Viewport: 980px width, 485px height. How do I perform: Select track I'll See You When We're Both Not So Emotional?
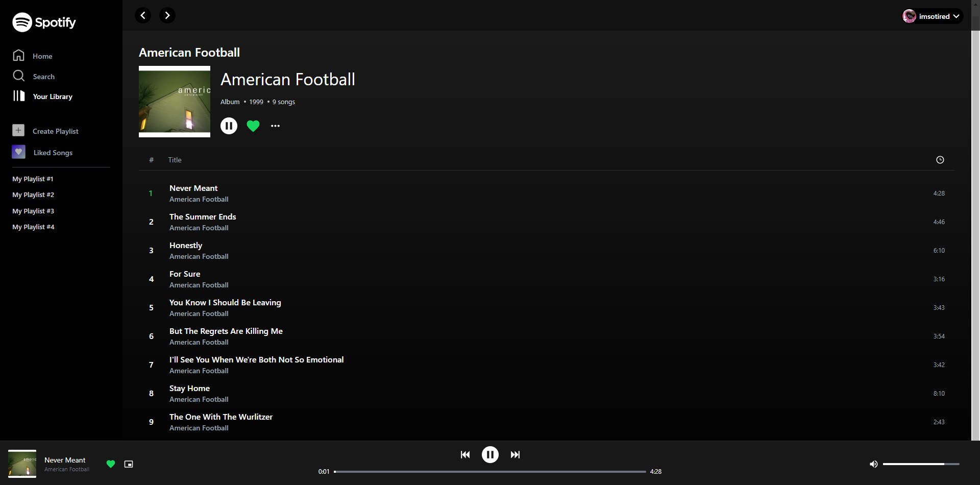[x=547, y=365]
